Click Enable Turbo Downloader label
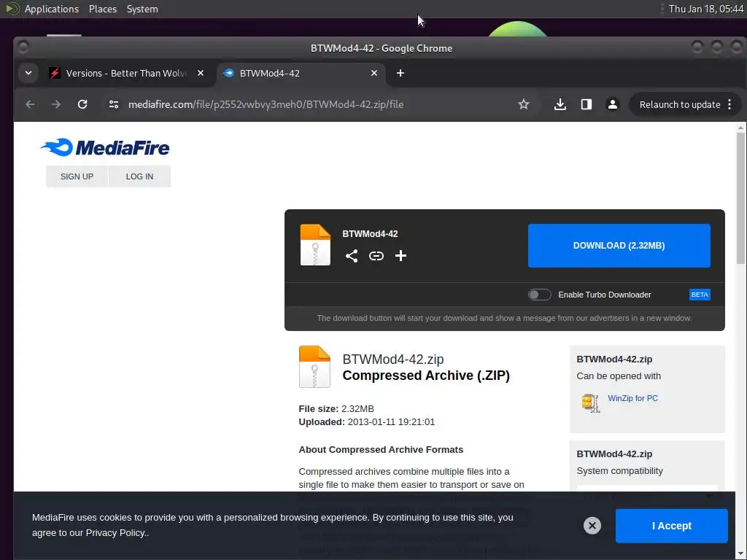 coord(605,295)
